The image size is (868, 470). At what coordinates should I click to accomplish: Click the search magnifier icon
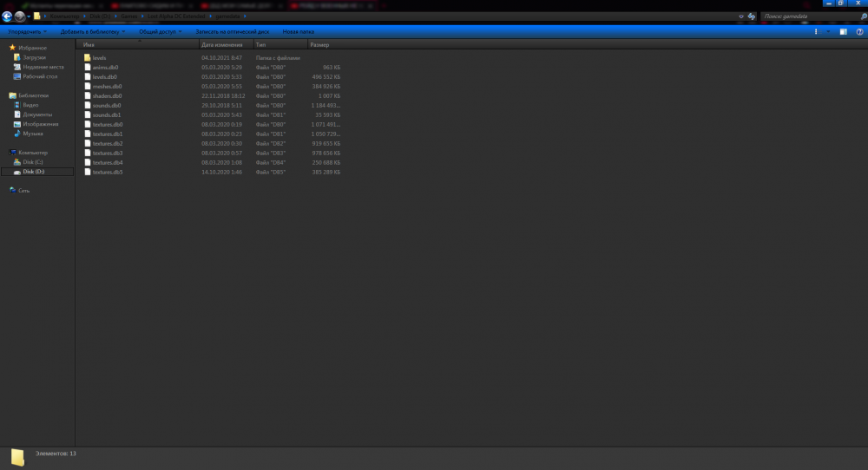(x=863, y=16)
